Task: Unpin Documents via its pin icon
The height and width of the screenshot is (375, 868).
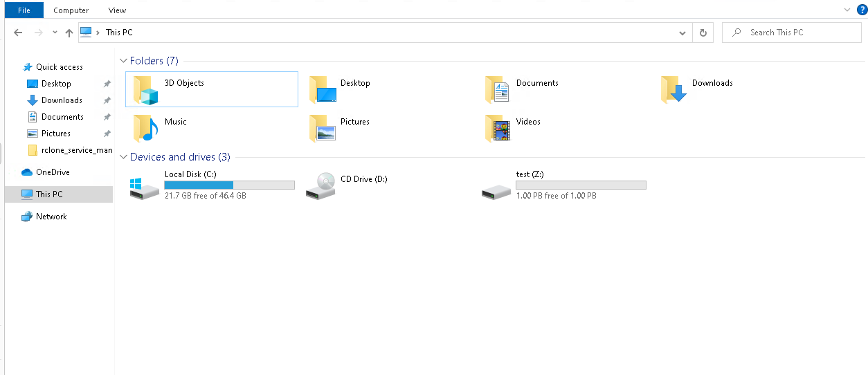Action: [x=107, y=117]
